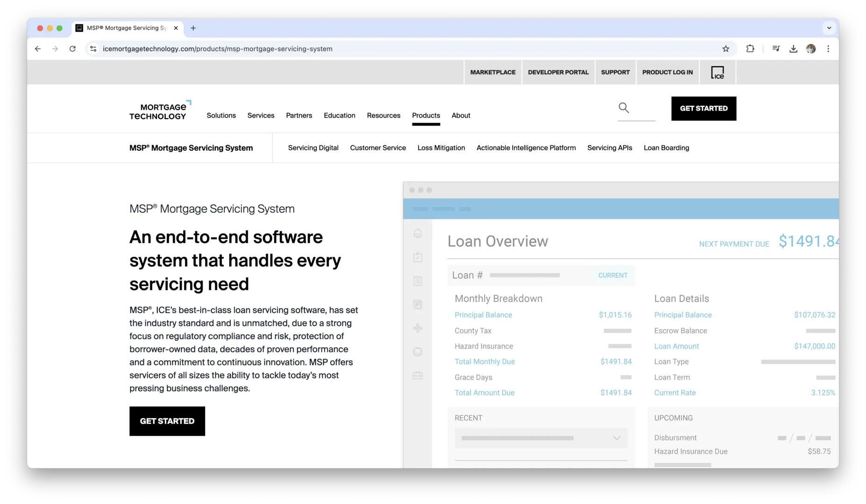866x504 pixels.
Task: Click the "Monthly Breakdown" heading
Action: coord(498,299)
